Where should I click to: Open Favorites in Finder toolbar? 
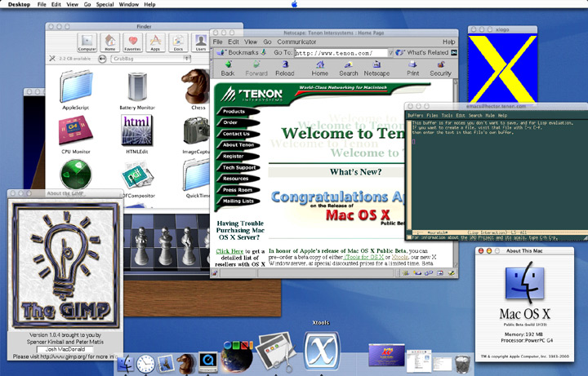133,42
